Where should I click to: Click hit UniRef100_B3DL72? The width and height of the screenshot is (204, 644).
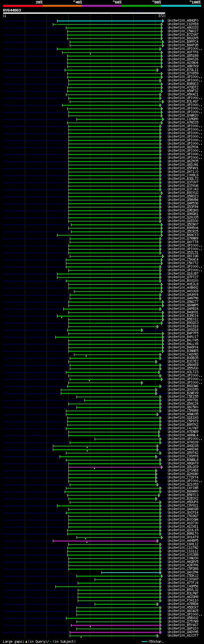183,179
